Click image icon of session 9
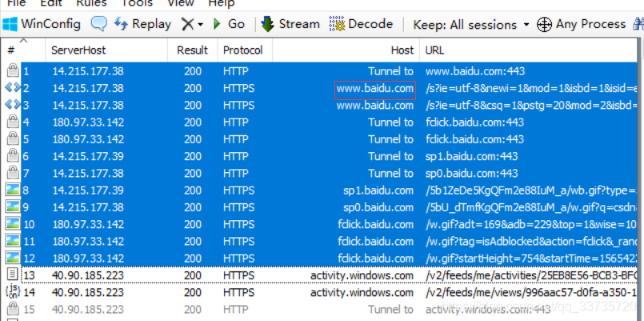Screen dimensions: 644x321 [13, 207]
